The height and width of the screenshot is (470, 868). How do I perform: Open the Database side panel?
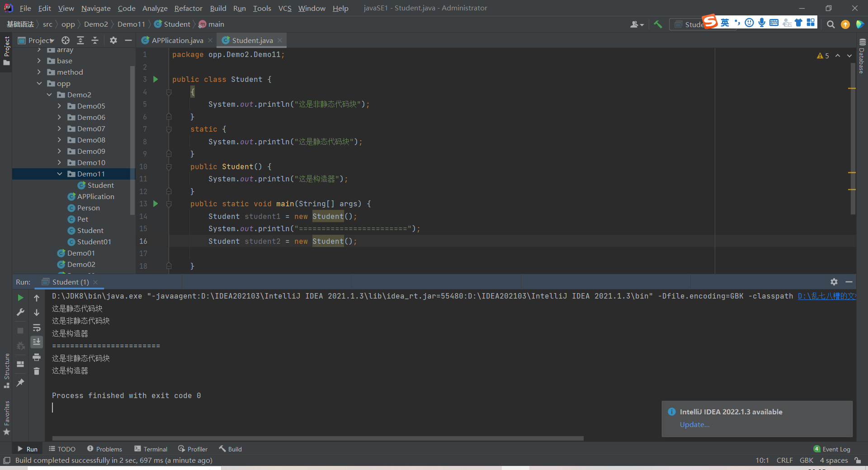click(862, 57)
